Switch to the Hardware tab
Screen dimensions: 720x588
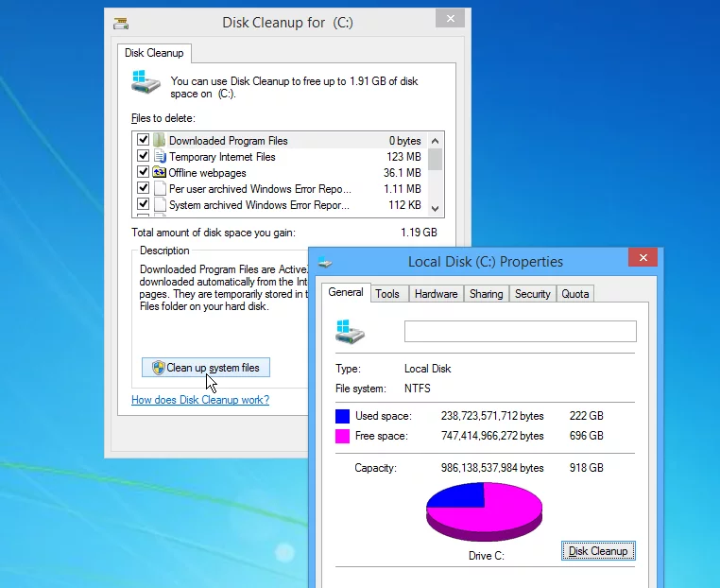(x=437, y=294)
